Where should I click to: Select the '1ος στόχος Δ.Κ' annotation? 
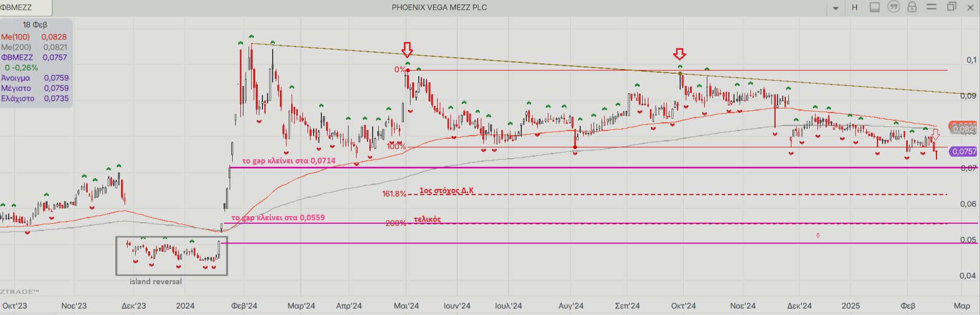[x=446, y=191]
